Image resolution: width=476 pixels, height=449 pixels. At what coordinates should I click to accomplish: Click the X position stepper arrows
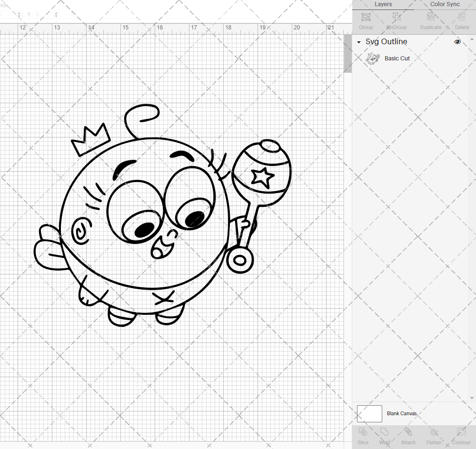[x=19, y=15]
